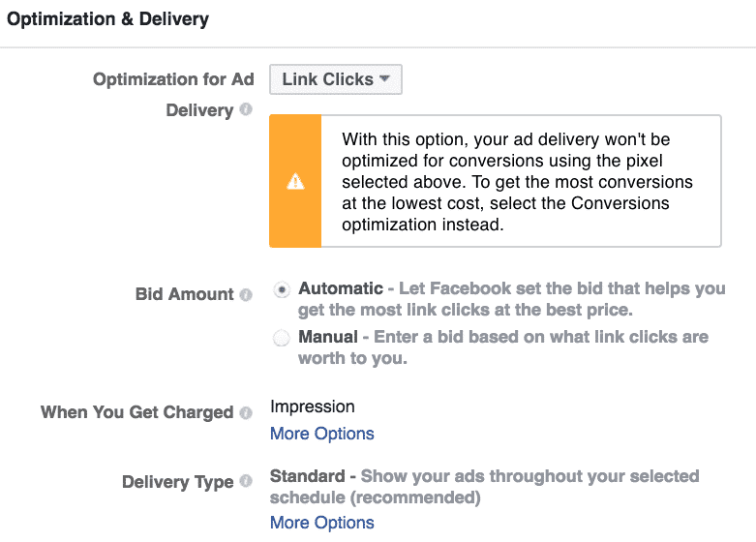Viewport: 756px width, 542px height.
Task: Click the Optimization for Ad Delivery label
Action: coord(173,95)
